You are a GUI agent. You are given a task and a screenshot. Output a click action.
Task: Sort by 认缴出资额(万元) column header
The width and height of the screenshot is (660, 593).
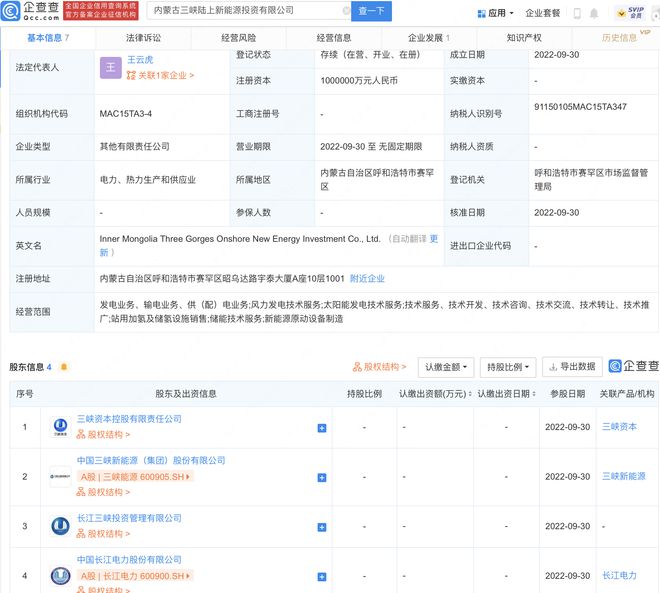click(x=434, y=394)
